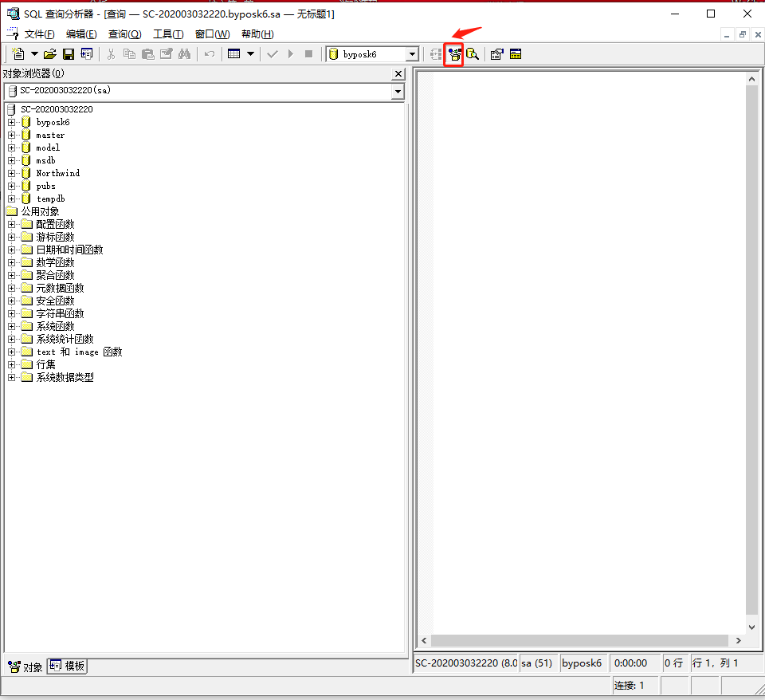Open a saved query file using the Open icon
The width and height of the screenshot is (765, 700).
pos(49,53)
